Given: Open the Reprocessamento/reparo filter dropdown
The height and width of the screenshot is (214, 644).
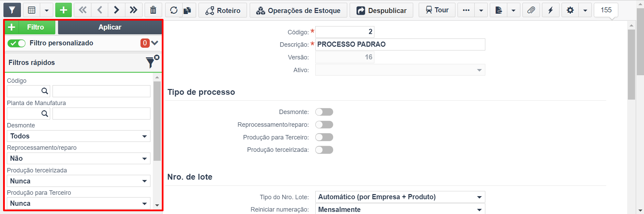Looking at the screenshot, I should point(79,158).
